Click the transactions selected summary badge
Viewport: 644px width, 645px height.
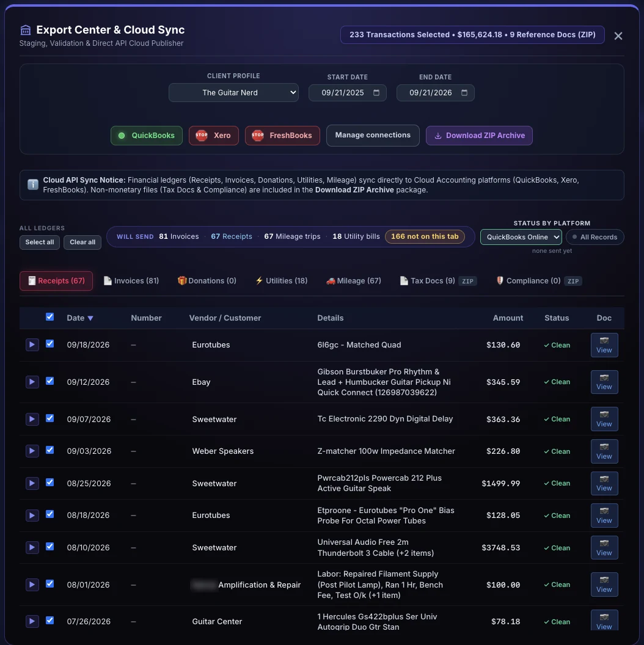472,35
